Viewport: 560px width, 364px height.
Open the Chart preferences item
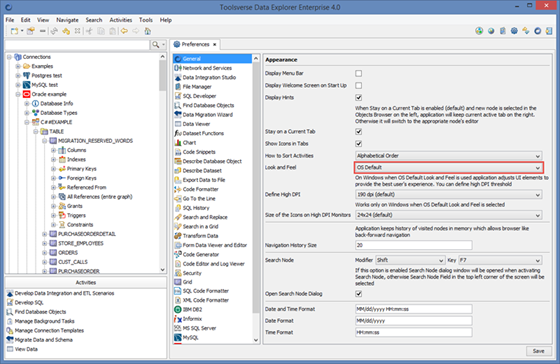pyautogui.click(x=189, y=143)
